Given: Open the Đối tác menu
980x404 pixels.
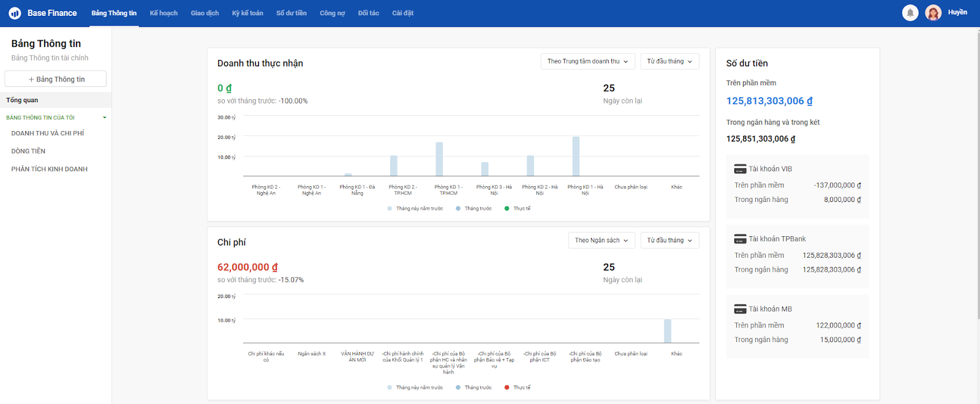Looking at the screenshot, I should (368, 13).
